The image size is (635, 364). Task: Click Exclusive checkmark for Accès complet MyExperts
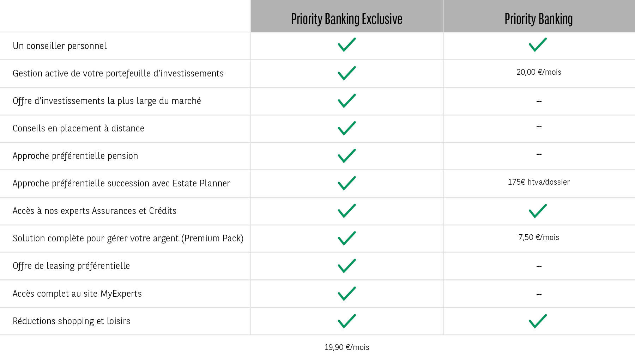tap(347, 294)
